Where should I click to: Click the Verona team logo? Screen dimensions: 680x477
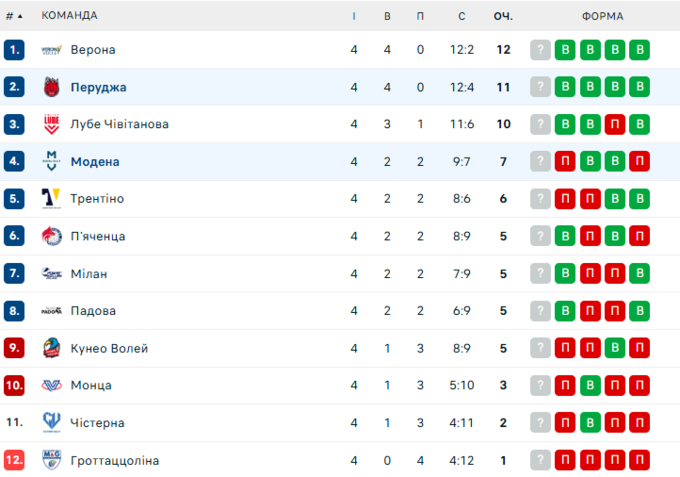pyautogui.click(x=52, y=50)
